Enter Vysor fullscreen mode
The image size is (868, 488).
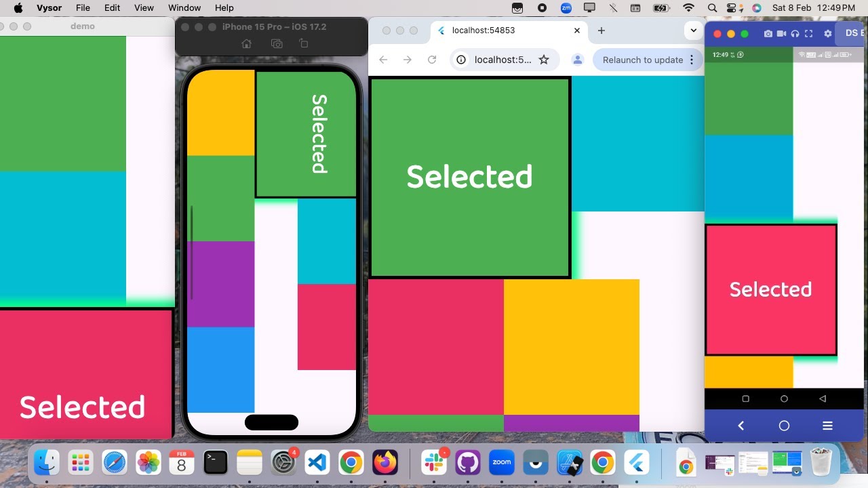(x=808, y=34)
